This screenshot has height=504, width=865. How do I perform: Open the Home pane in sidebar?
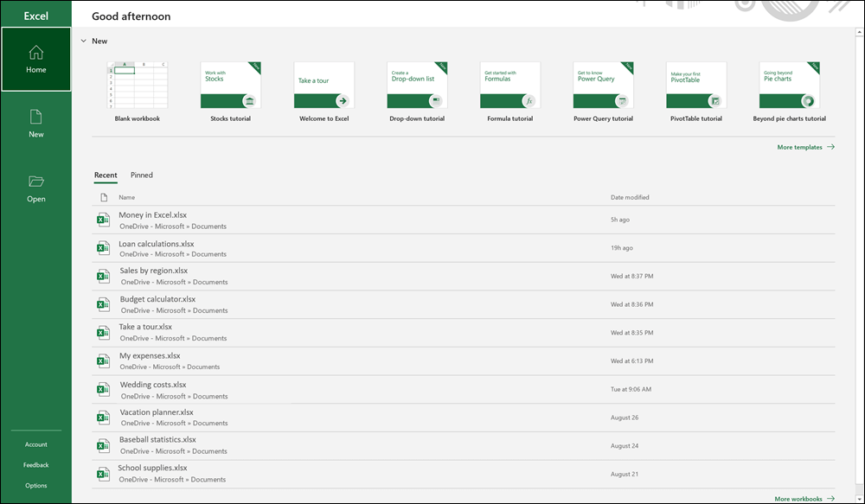pyautogui.click(x=35, y=59)
